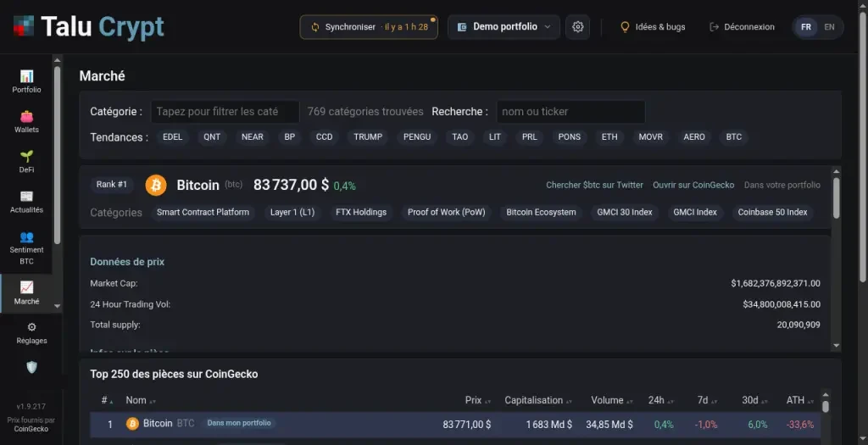Sort table by 24h column
Screen dimensions: 868x445
point(661,400)
